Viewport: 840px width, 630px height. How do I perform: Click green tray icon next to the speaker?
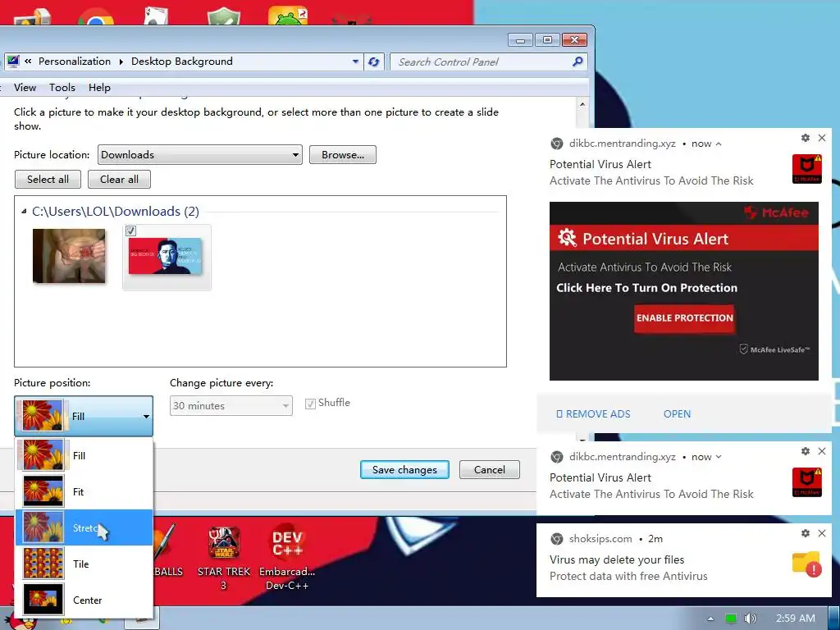[730, 619]
